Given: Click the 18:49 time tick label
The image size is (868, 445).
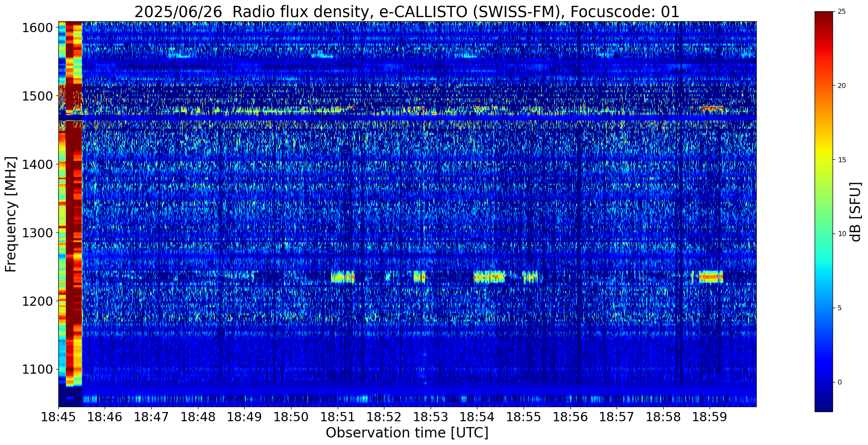Looking at the screenshot, I should click(245, 417).
